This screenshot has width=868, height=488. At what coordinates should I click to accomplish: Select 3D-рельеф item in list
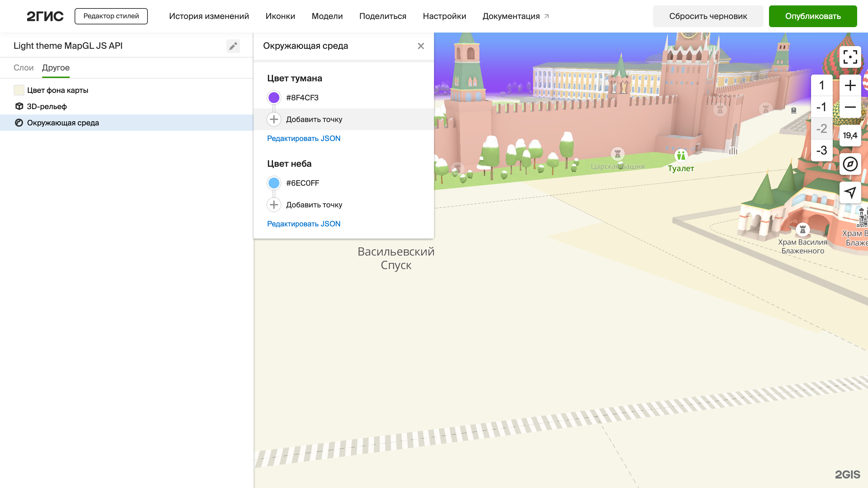[x=47, y=106]
